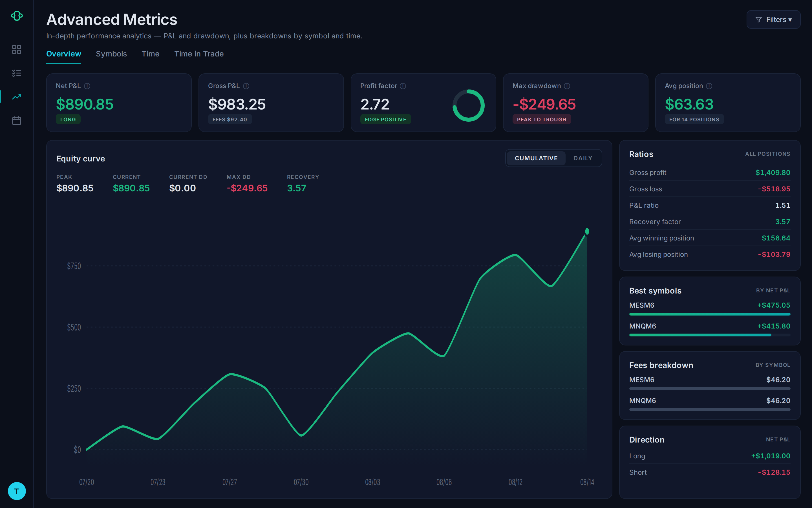812x508 pixels.
Task: Switch equity curve to Daily view
Action: point(583,158)
